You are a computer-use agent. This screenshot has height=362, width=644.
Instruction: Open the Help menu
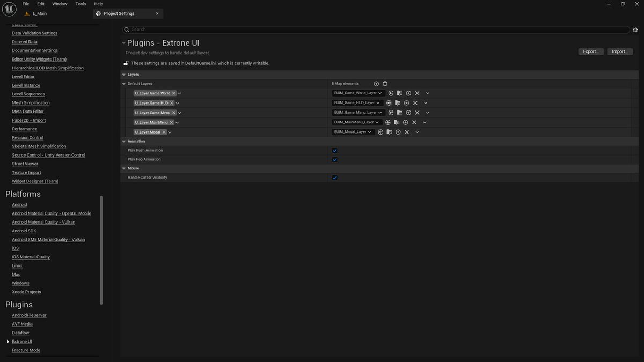tap(98, 4)
